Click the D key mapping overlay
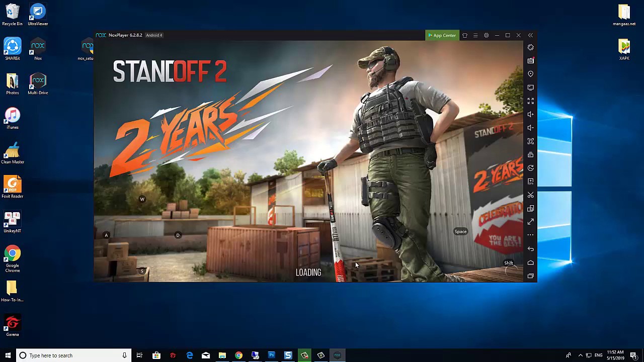 tap(178, 235)
